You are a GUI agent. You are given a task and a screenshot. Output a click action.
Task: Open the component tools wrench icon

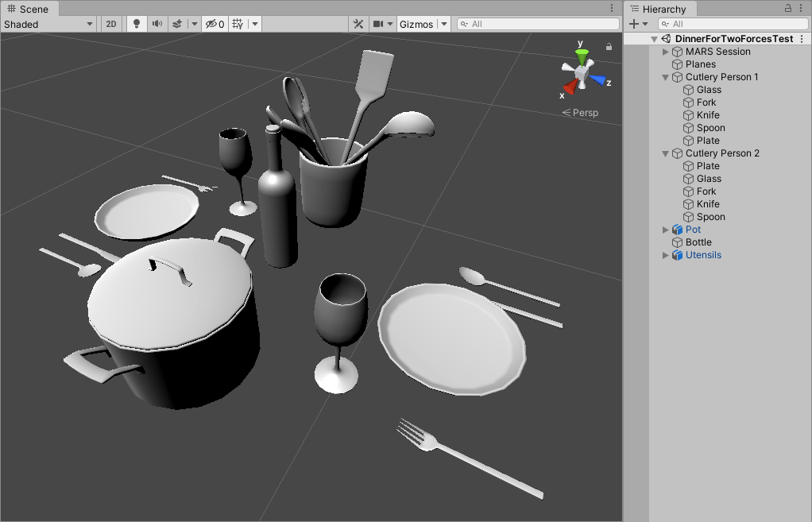[358, 24]
